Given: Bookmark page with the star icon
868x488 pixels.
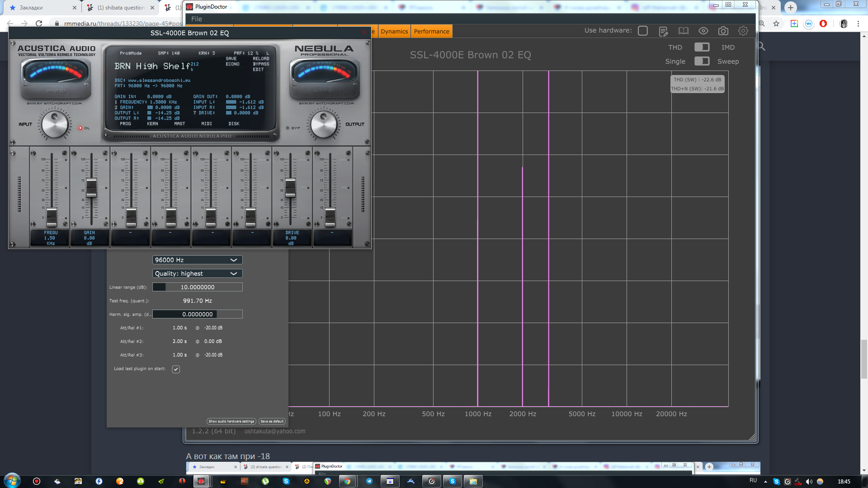Looking at the screenshot, I should (776, 23).
